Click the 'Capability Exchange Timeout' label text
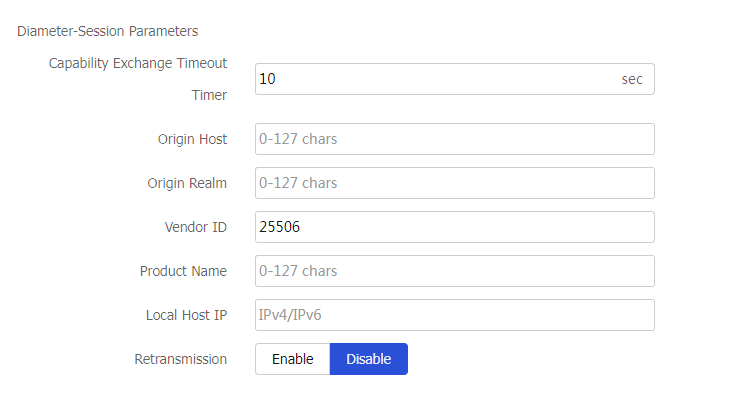This screenshot has height=405, width=739. pyautogui.click(x=138, y=63)
